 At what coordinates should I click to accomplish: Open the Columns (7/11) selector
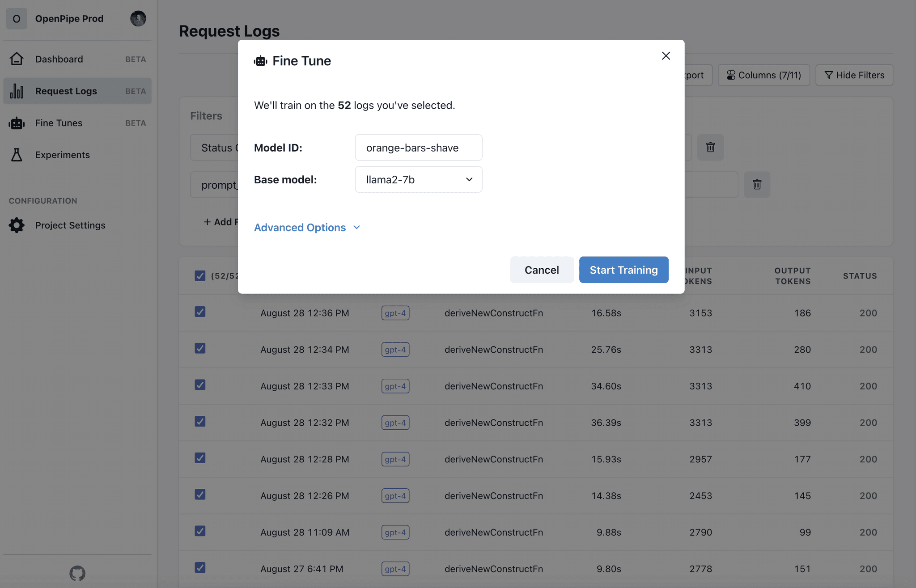[x=763, y=75]
